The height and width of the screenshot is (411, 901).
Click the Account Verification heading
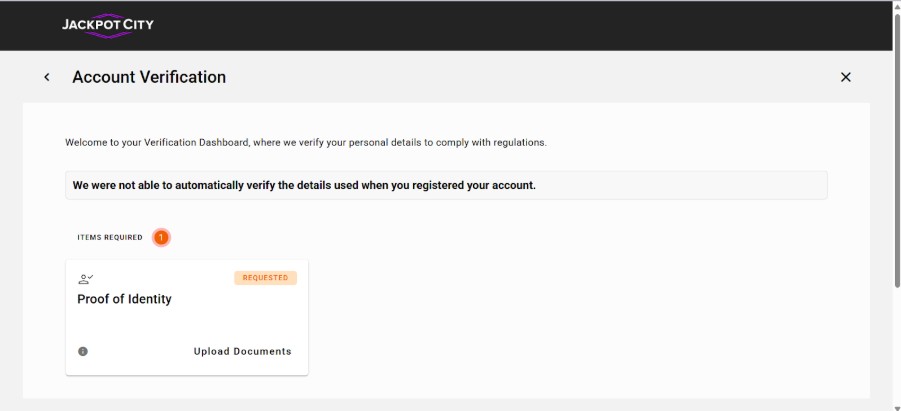(x=149, y=77)
